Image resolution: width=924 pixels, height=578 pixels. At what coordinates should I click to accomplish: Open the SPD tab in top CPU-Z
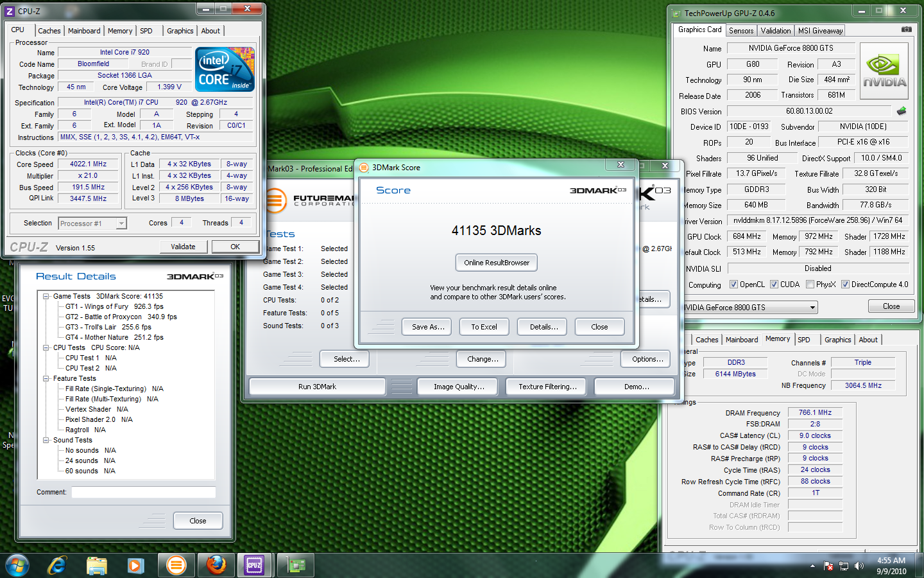point(146,31)
